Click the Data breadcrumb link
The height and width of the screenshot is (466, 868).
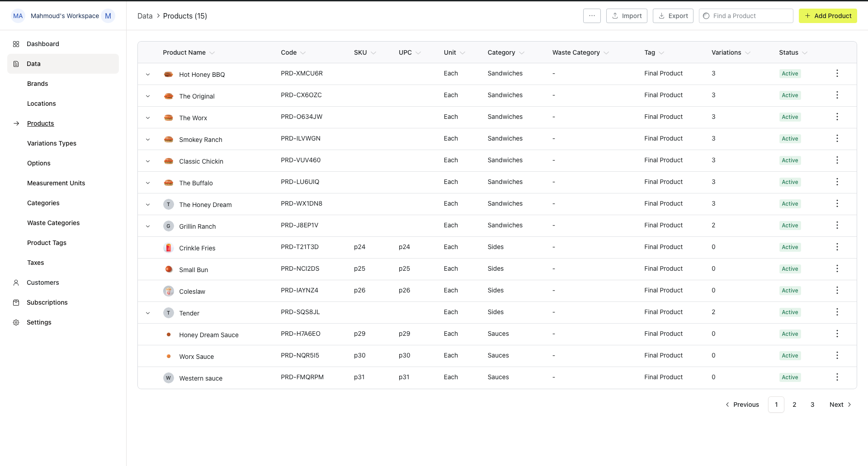click(145, 16)
